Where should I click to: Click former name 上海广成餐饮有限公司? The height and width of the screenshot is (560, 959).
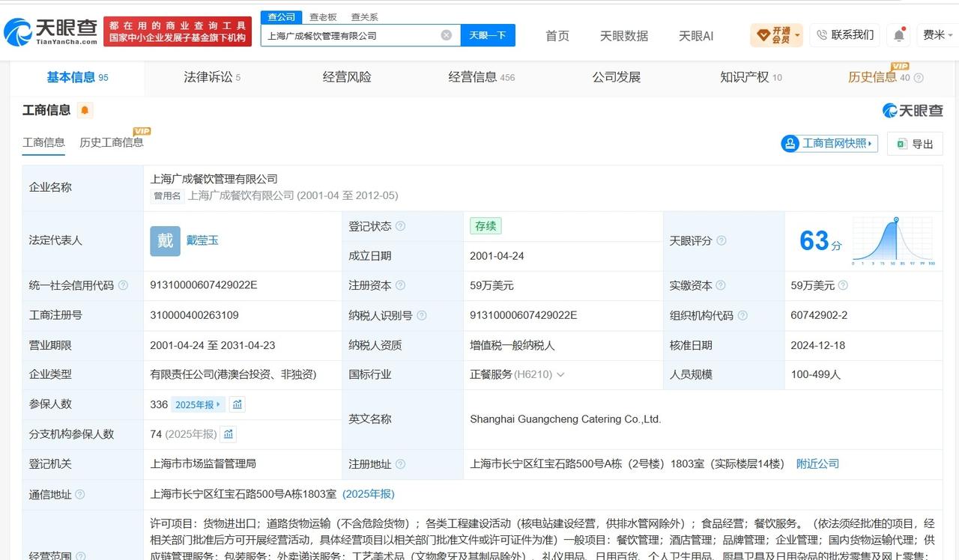click(240, 195)
